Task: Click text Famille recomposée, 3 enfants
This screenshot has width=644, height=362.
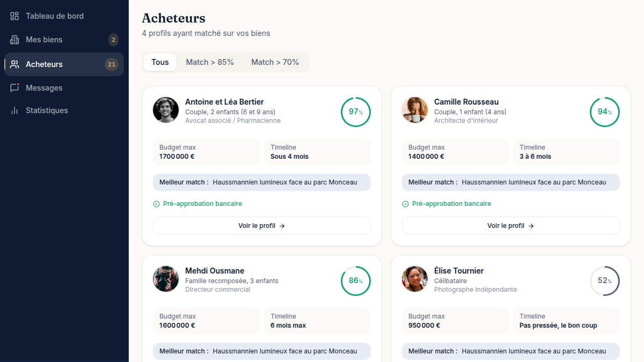Action: (x=232, y=281)
